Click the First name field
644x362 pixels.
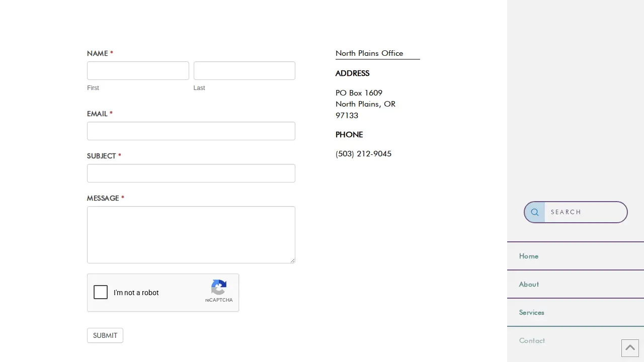(138, 70)
